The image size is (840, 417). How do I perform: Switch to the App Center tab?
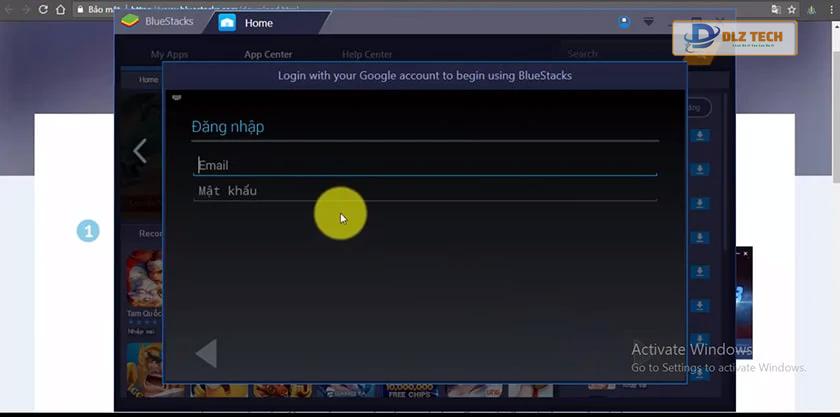pos(268,54)
